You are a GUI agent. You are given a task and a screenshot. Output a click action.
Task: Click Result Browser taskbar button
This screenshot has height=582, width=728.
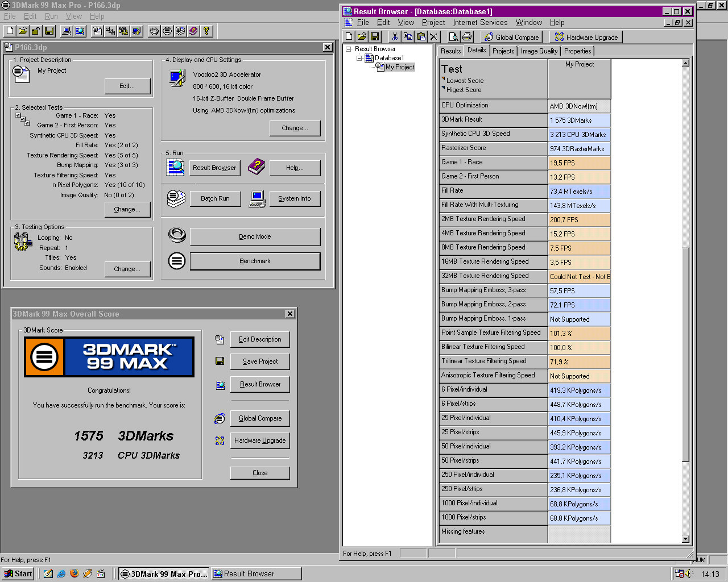pyautogui.click(x=256, y=574)
